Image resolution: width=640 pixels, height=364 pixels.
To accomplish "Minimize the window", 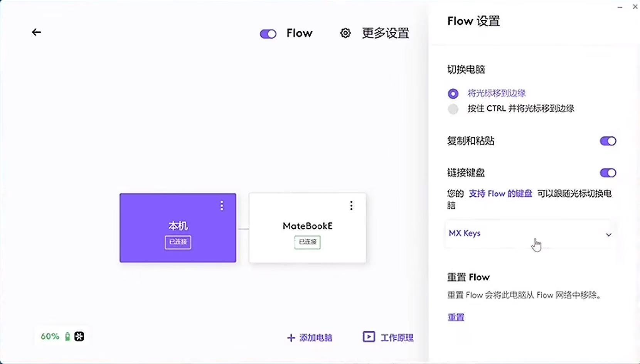I will coord(620,7).
